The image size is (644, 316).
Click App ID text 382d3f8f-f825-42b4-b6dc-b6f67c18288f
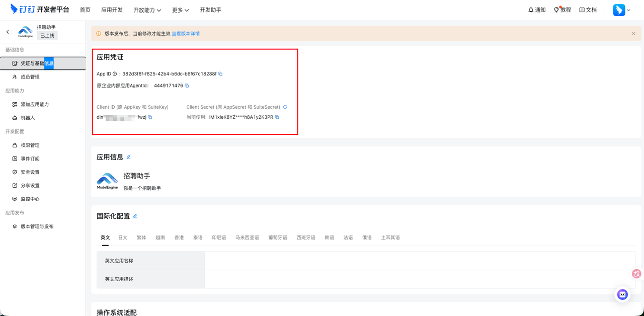click(170, 74)
